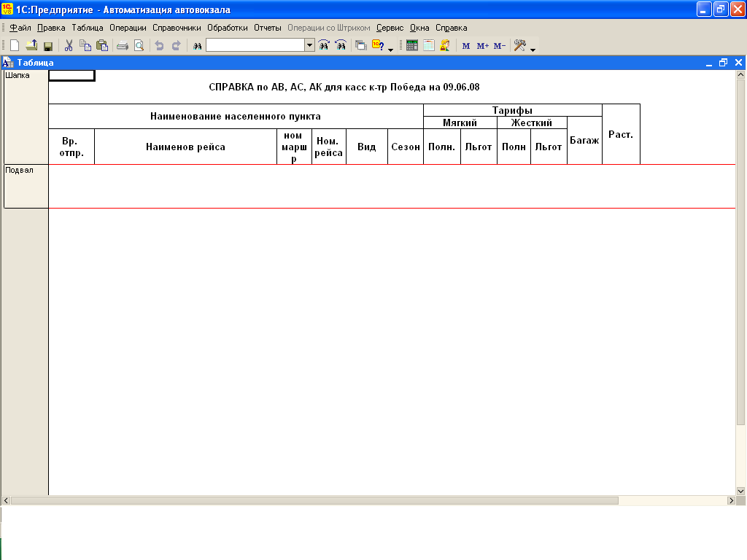
Task: Save the document with the floppy disk icon
Action: pos(47,46)
